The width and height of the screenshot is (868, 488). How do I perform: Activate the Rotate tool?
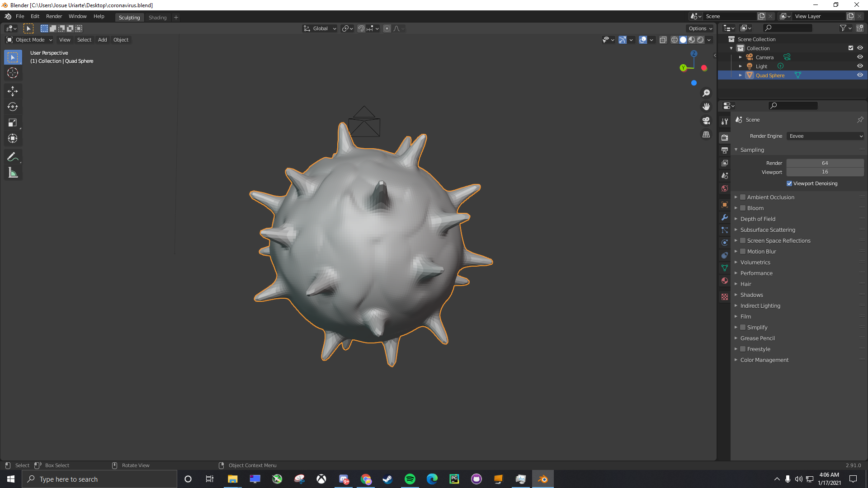(13, 107)
